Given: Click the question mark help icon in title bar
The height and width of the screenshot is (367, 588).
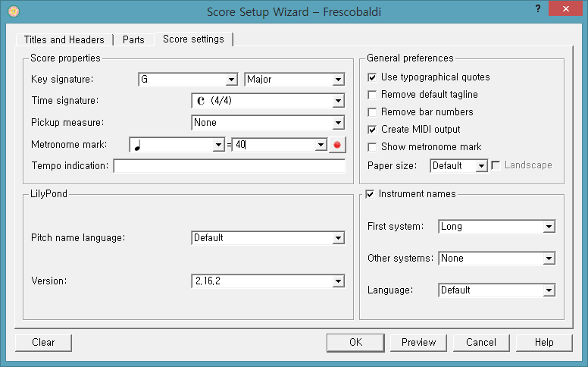Looking at the screenshot, I should pyautogui.click(x=538, y=8).
